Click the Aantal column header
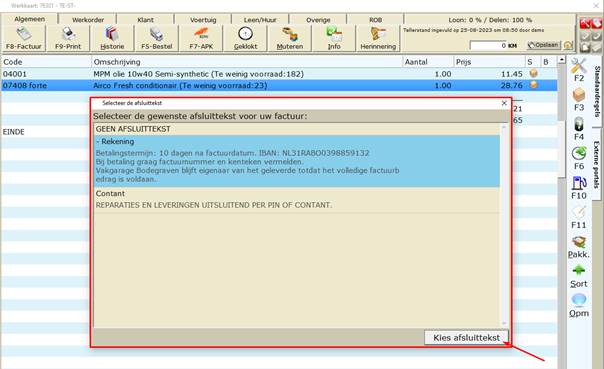Image resolution: width=604 pixels, height=369 pixels. click(x=428, y=62)
